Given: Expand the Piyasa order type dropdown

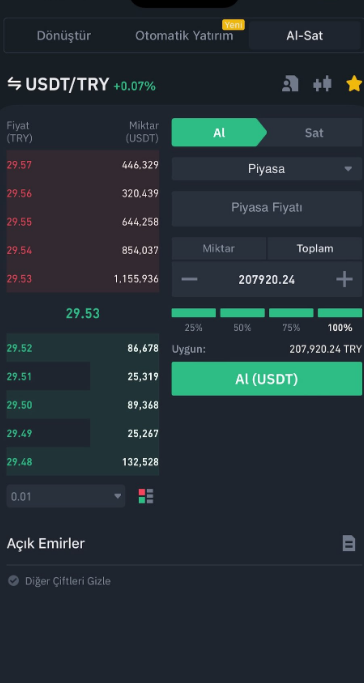Looking at the screenshot, I should pyautogui.click(x=267, y=169).
